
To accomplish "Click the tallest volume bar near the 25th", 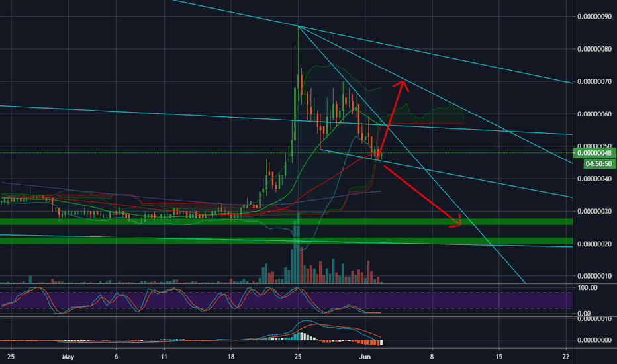I will [x=299, y=248].
